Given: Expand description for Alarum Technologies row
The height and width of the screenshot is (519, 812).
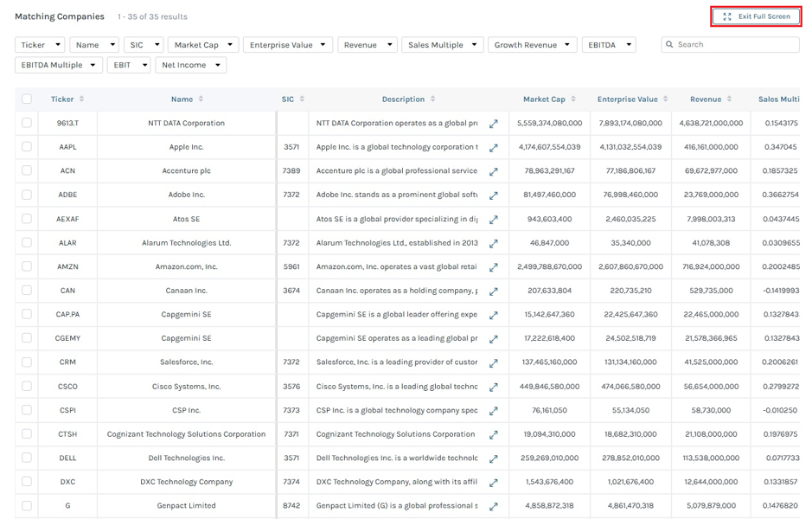Looking at the screenshot, I should (494, 243).
